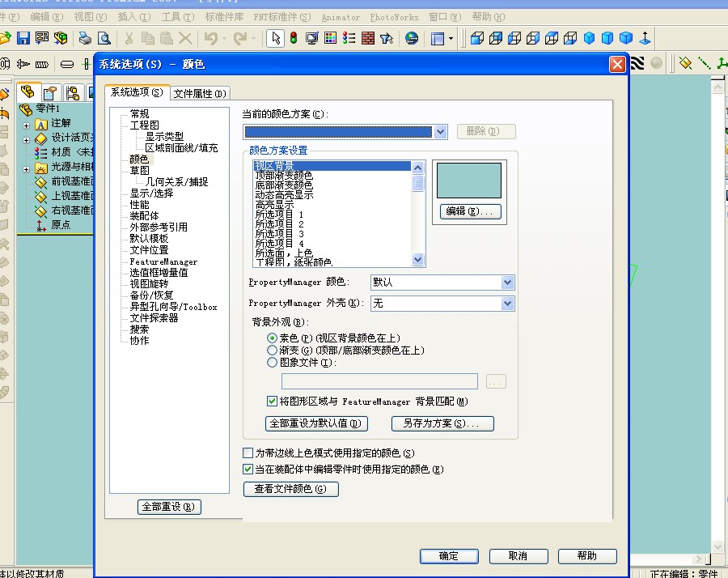
Task: Enable specified color for shaded with edges mode
Action: pyautogui.click(x=248, y=453)
